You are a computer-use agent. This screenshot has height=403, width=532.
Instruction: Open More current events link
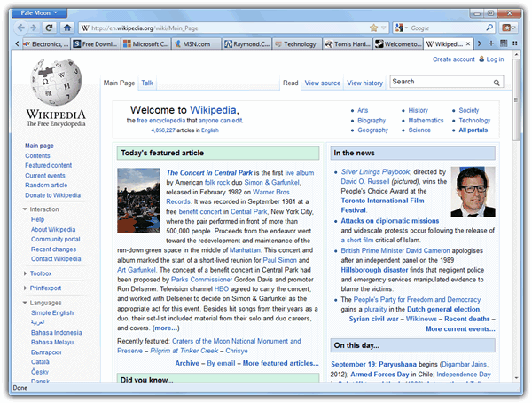point(460,329)
